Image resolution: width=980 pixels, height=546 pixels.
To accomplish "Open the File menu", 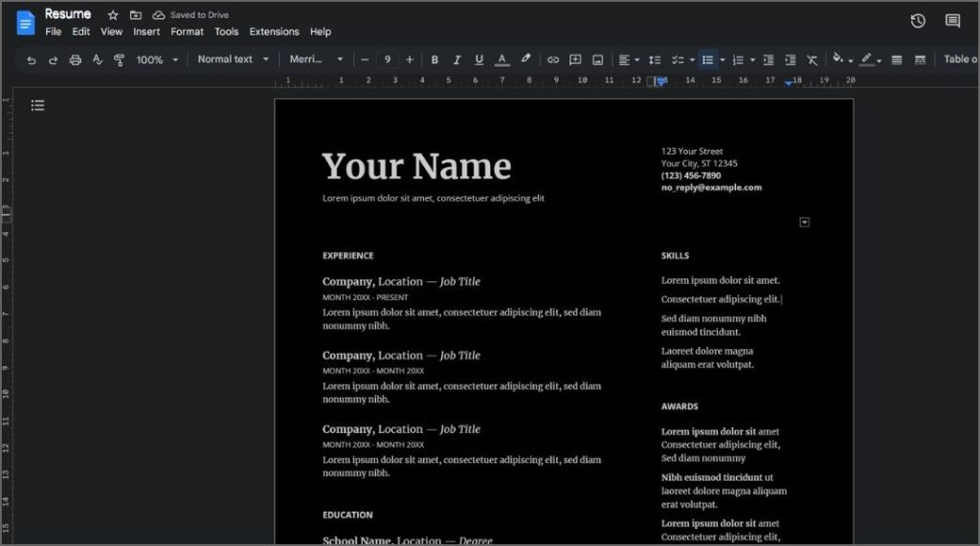I will click(x=54, y=32).
